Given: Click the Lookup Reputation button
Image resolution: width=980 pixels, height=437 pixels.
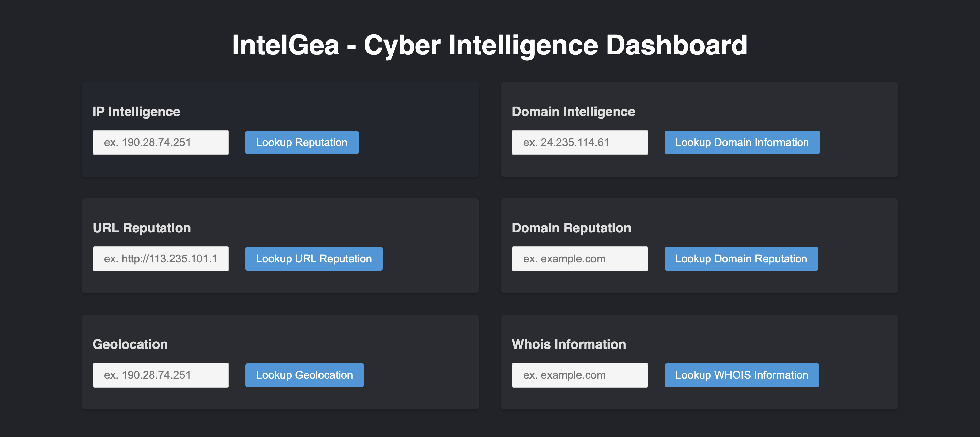Looking at the screenshot, I should pyautogui.click(x=301, y=142).
